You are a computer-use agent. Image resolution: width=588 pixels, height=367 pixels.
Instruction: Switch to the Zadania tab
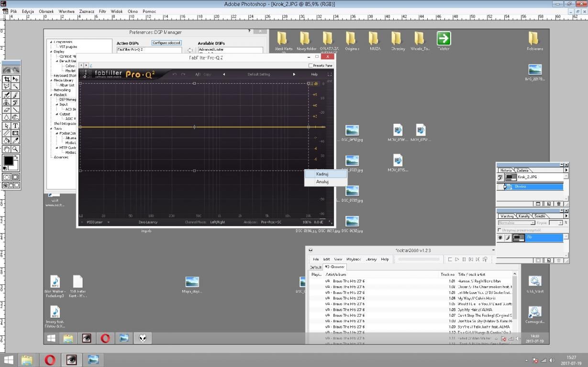point(522,170)
